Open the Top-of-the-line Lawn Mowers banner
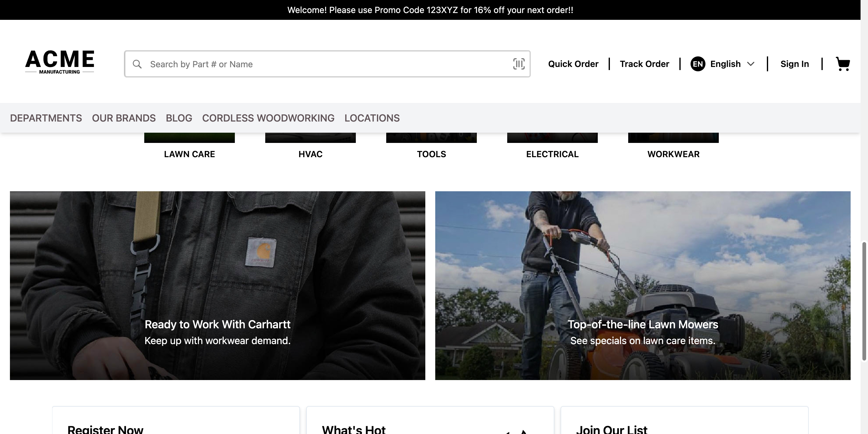This screenshot has height=434, width=868. coord(642,286)
